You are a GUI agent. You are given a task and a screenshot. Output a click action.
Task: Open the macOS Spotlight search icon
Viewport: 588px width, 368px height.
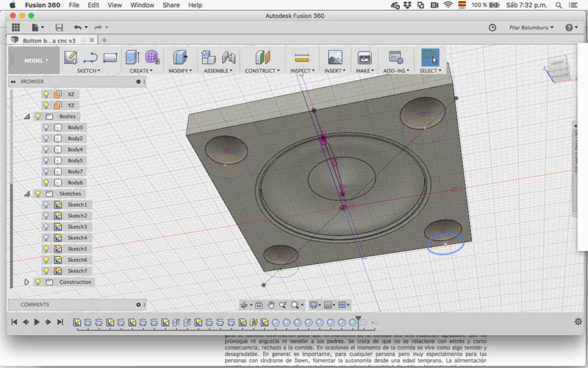[559, 5]
